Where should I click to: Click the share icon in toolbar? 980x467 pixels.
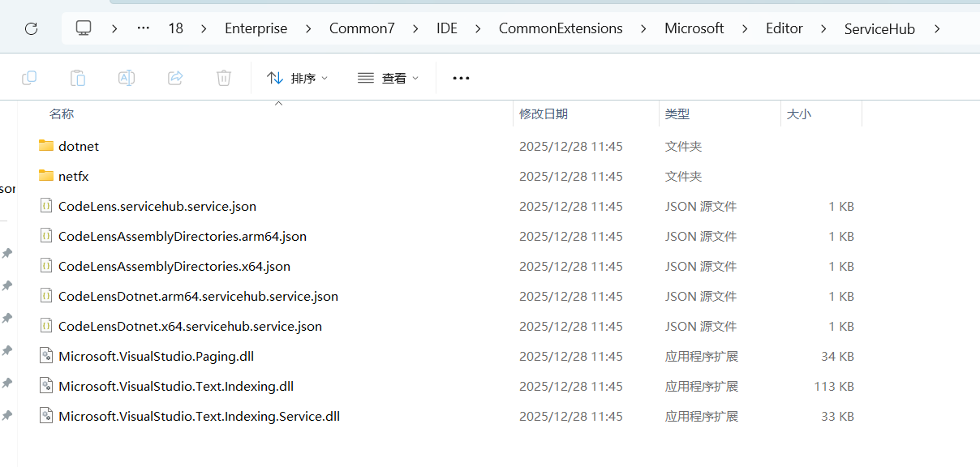175,78
